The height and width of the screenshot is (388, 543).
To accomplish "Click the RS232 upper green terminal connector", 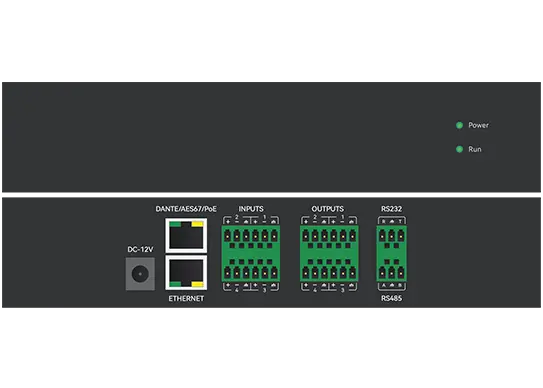I will [x=392, y=237].
